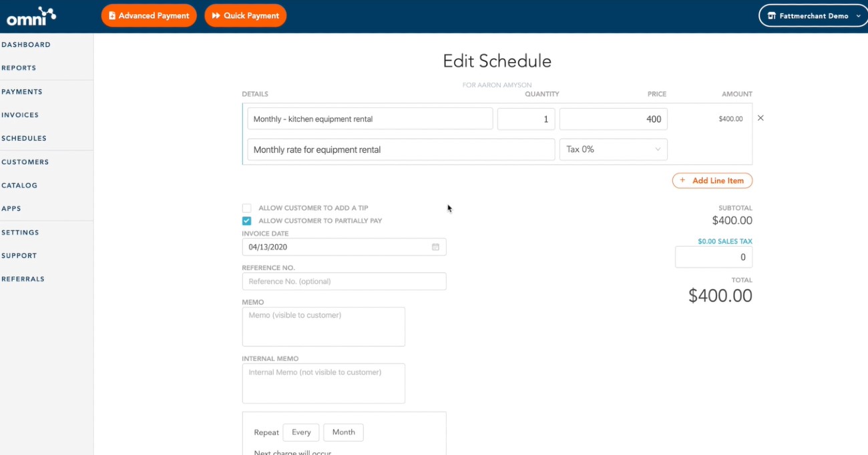Click the plus icon on Add Line Item
This screenshot has width=868, height=455.
682,180
